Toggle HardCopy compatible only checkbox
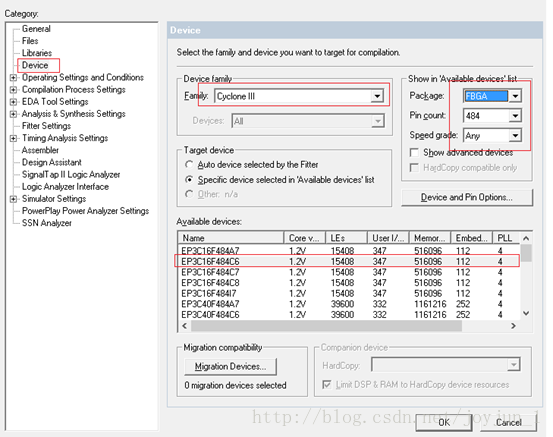This screenshot has width=553, height=437. (414, 168)
